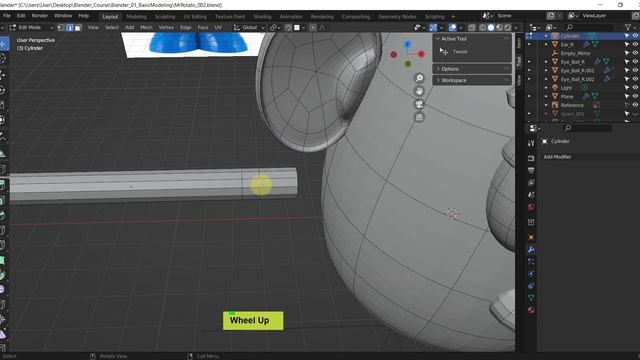
Task: Toggle viewport overlays
Action: (452, 27)
